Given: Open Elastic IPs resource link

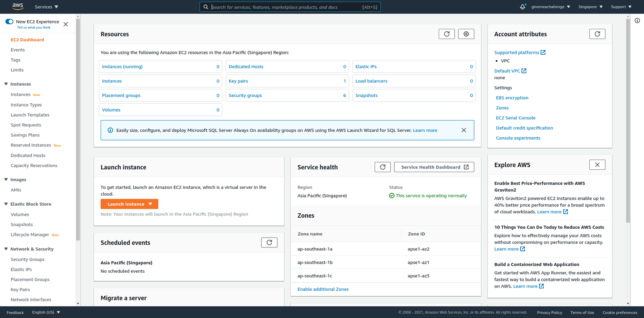Looking at the screenshot, I should coord(366,67).
